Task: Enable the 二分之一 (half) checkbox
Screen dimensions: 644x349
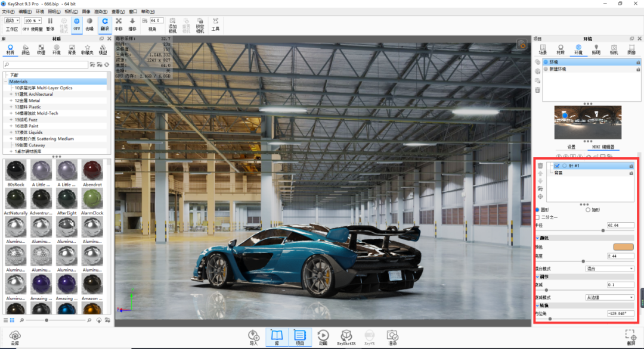Action: (x=537, y=217)
